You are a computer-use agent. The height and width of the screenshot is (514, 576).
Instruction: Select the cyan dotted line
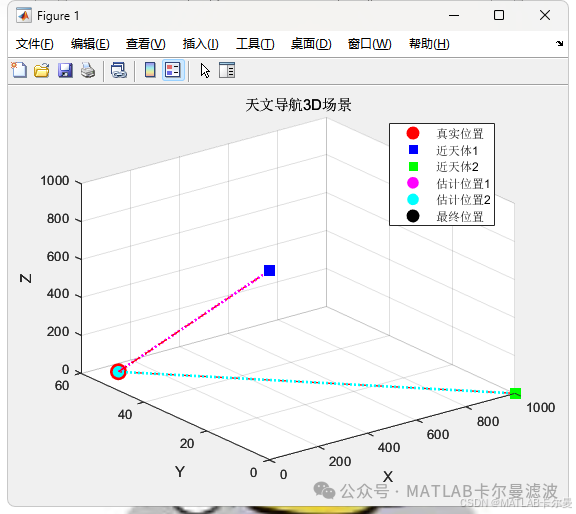tap(318, 382)
